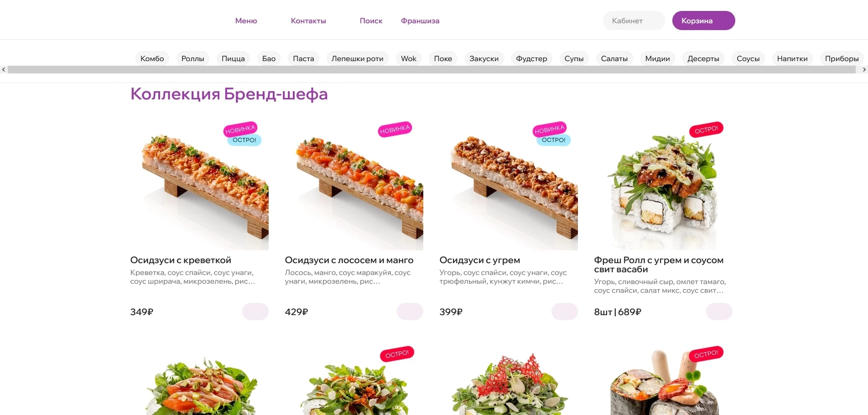Click the right scrollbar arrow of category bar

pos(864,70)
